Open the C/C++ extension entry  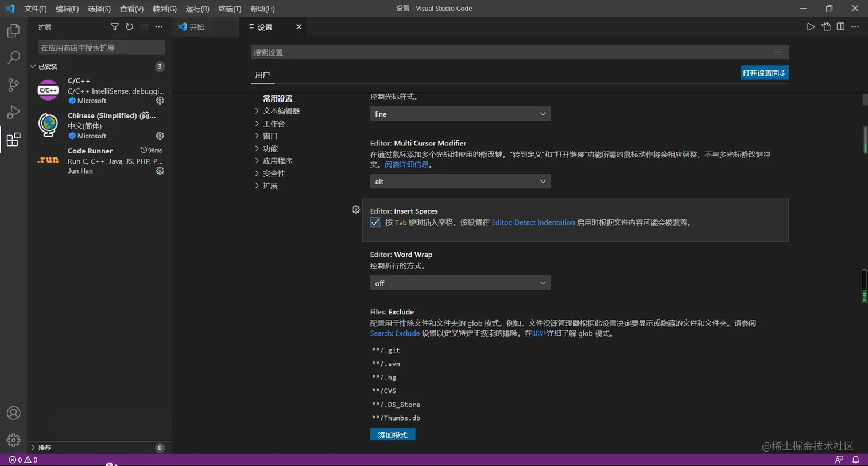point(100,91)
